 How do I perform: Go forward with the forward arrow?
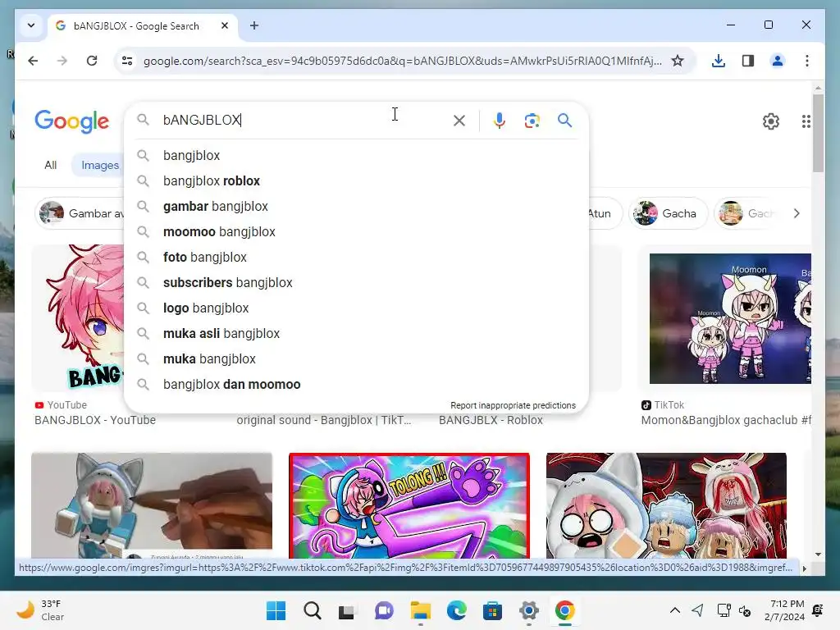click(62, 61)
